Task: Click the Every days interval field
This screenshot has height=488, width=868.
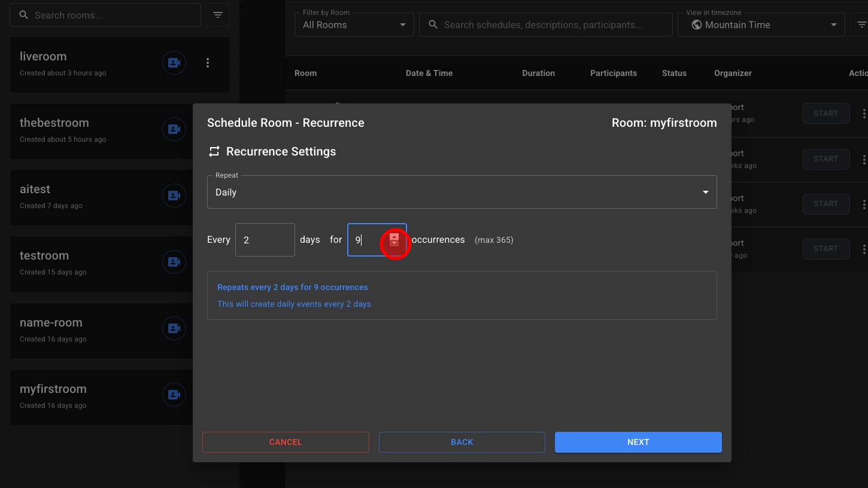Action: coord(265,240)
